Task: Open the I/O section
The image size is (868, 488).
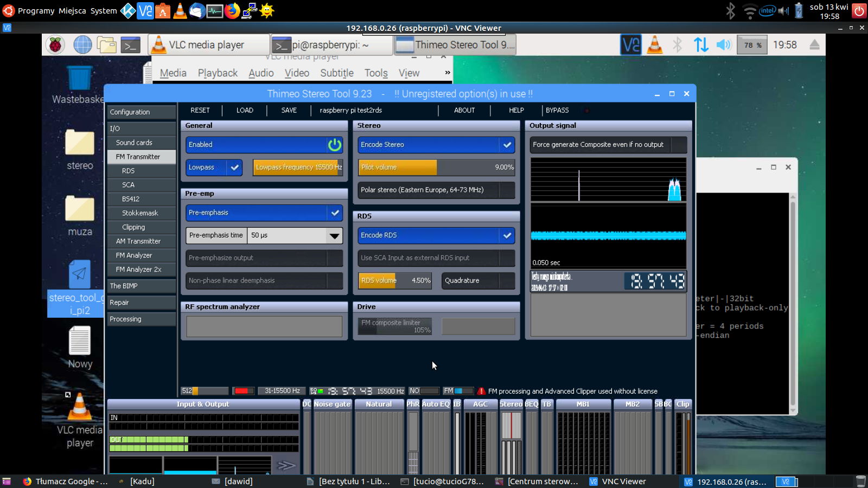Action: click(141, 129)
